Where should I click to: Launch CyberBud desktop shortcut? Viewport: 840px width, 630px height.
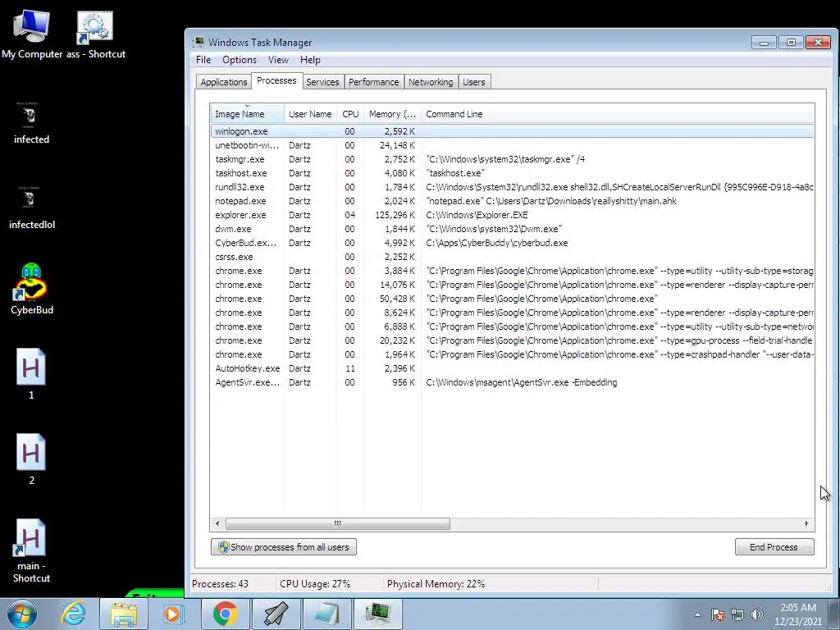tap(31, 290)
